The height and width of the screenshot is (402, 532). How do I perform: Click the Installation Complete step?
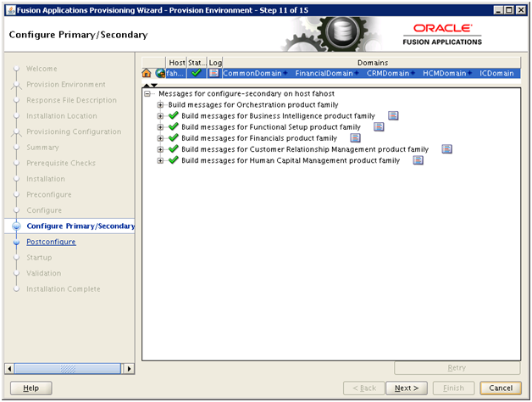(x=64, y=289)
